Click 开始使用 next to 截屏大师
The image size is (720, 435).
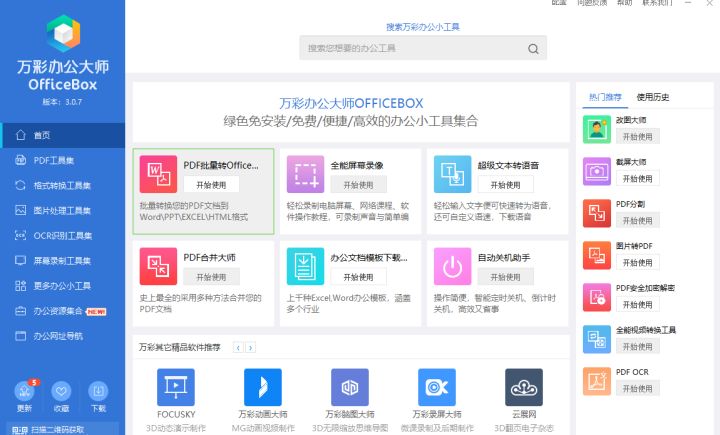coord(637,179)
